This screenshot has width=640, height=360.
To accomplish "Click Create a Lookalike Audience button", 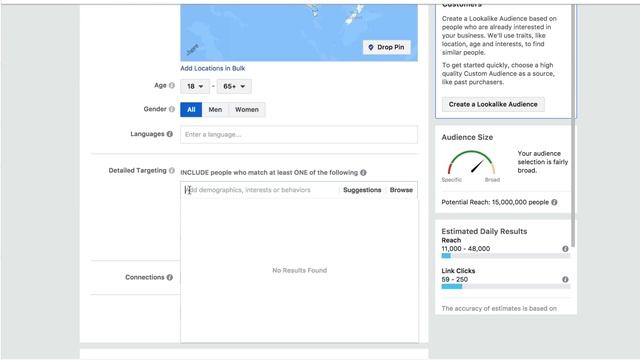I will (493, 104).
